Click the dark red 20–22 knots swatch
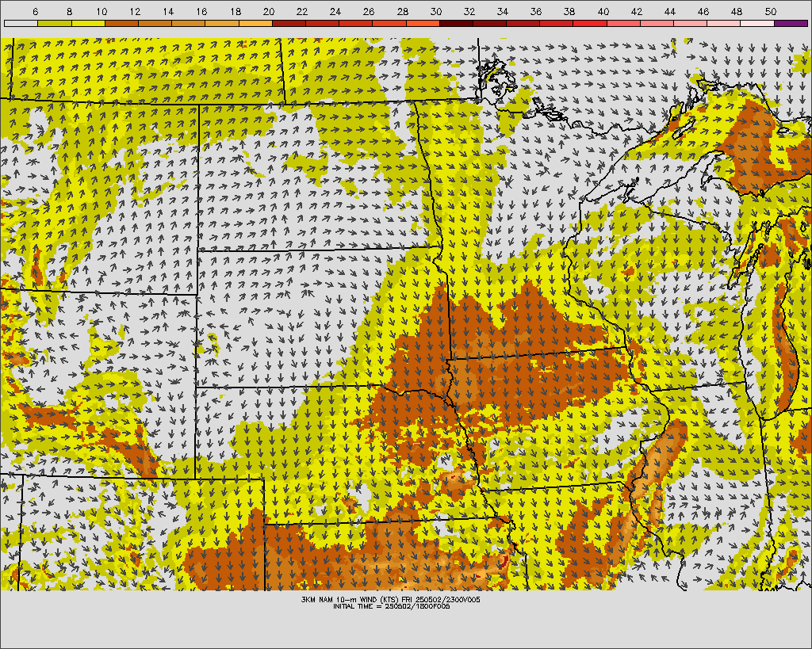 pyautogui.click(x=289, y=23)
